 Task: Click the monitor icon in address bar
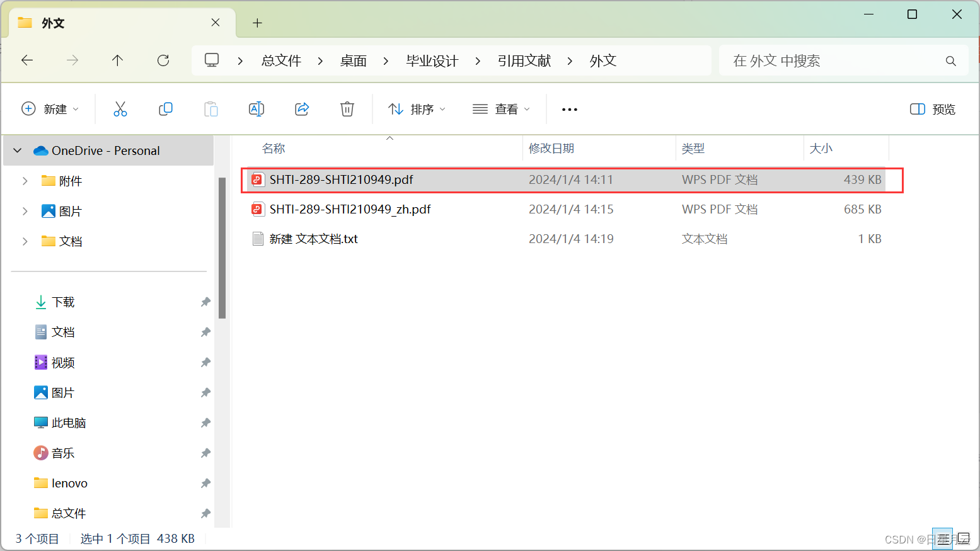pyautogui.click(x=212, y=60)
